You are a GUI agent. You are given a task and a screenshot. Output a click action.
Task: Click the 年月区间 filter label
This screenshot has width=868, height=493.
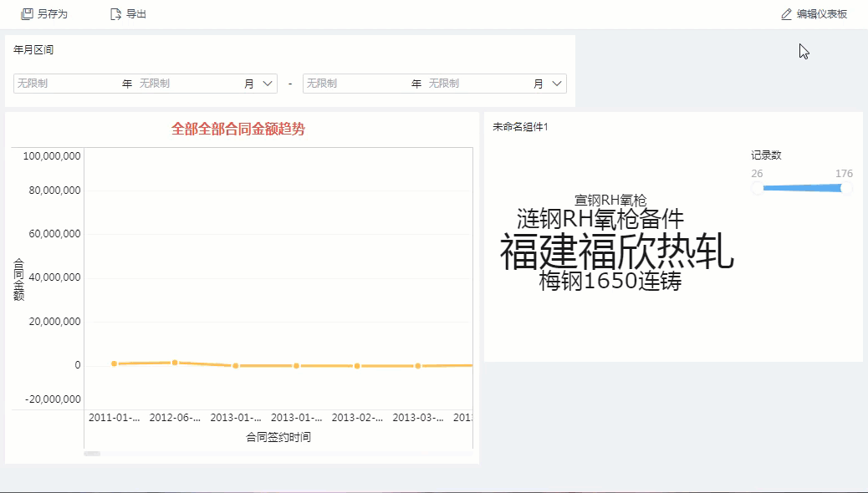point(33,50)
